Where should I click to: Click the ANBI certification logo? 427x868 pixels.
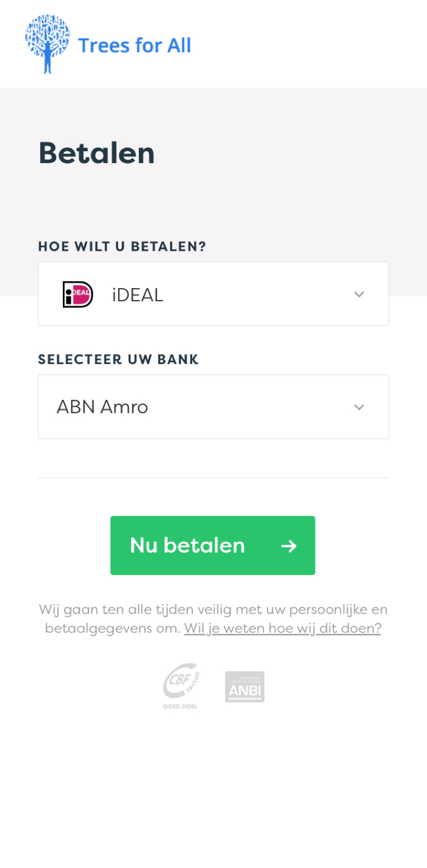coord(244,687)
